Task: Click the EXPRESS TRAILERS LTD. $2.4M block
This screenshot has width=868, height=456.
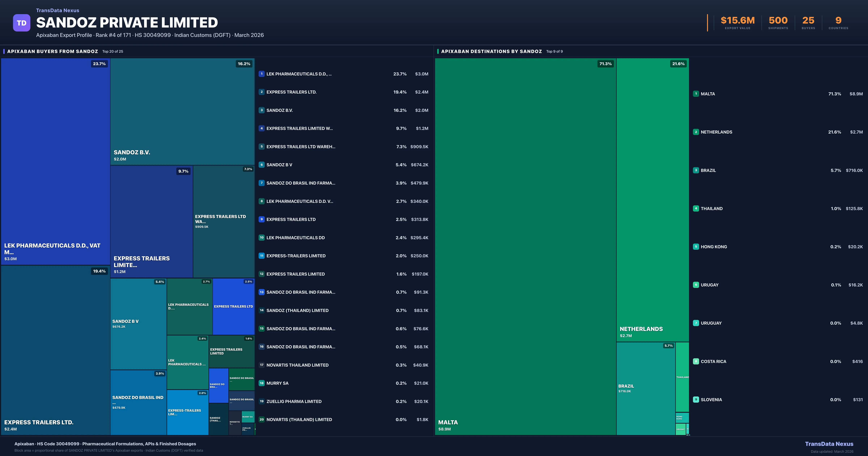Action: pyautogui.click(x=56, y=350)
